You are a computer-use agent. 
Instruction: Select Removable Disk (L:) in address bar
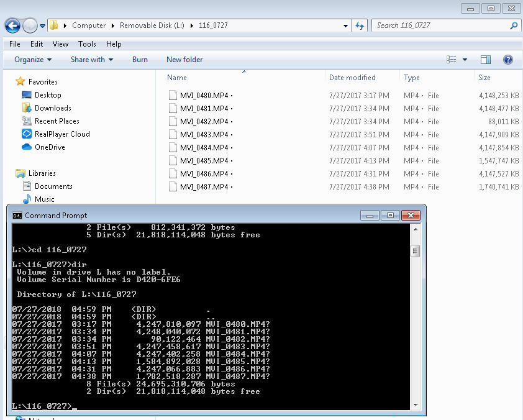[152, 25]
